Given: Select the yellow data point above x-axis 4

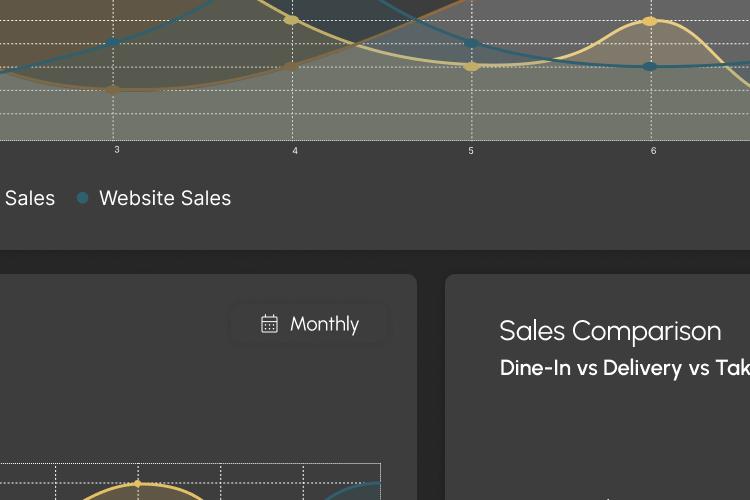Looking at the screenshot, I should click(x=291, y=20).
